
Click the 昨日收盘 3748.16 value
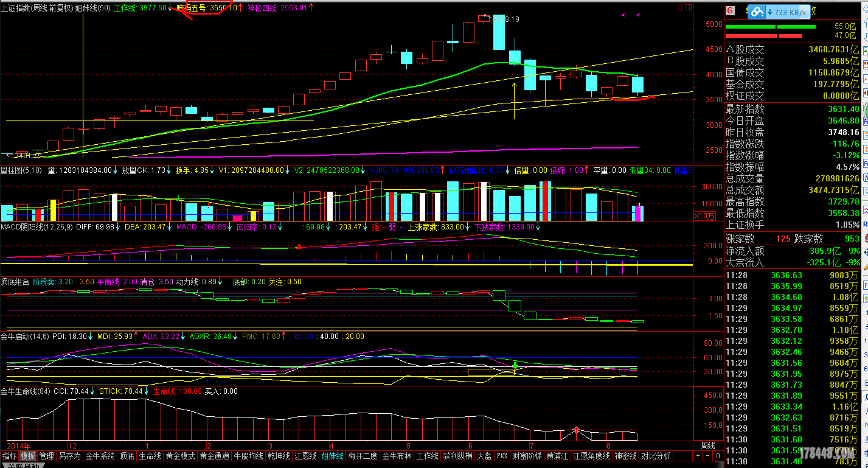844,132
